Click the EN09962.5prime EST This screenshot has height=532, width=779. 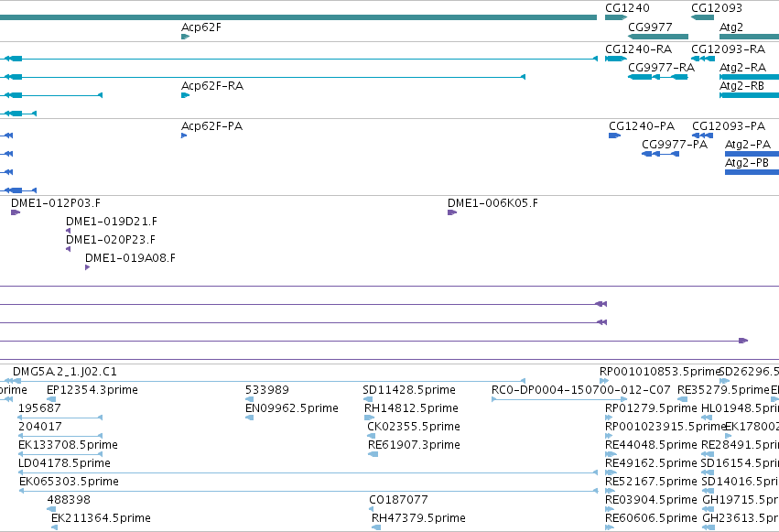249,418
